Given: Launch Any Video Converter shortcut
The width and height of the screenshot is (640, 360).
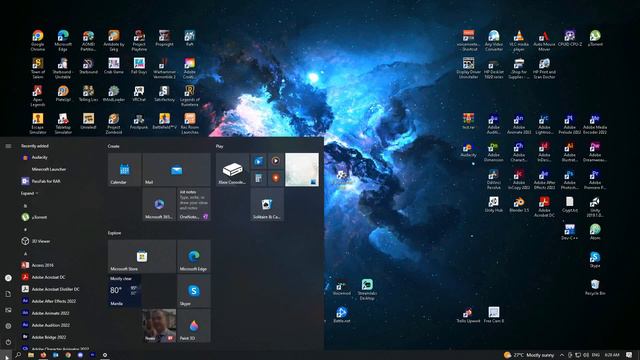Looking at the screenshot, I should coord(493,40).
